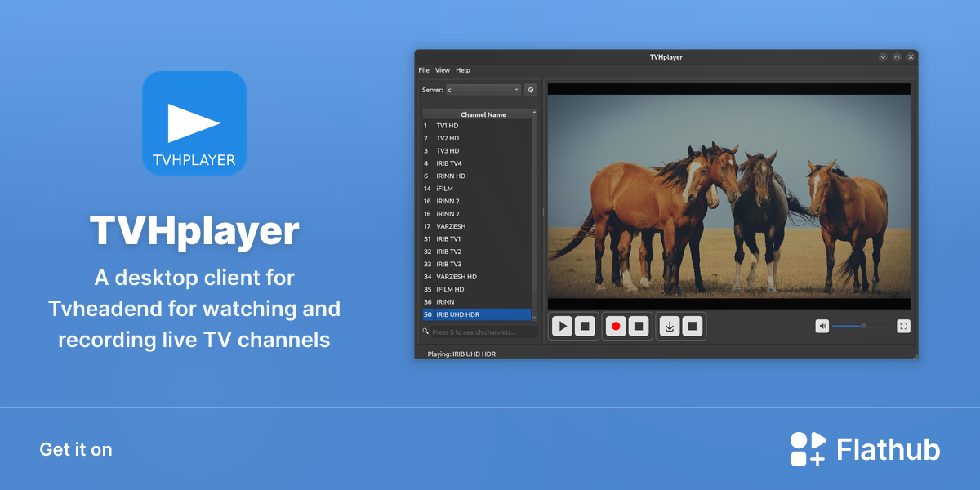Open the Help menu
The width and height of the screenshot is (980, 490).
[463, 70]
